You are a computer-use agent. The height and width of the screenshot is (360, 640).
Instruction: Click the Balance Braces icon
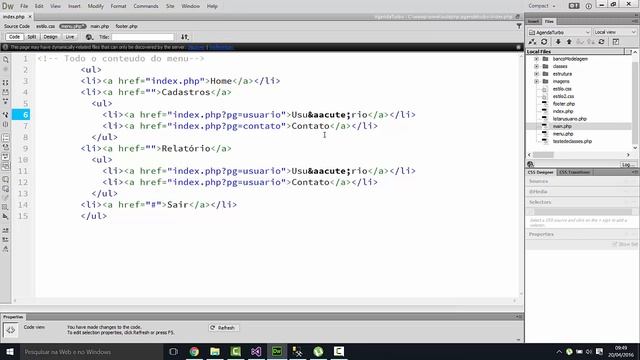click(6, 124)
